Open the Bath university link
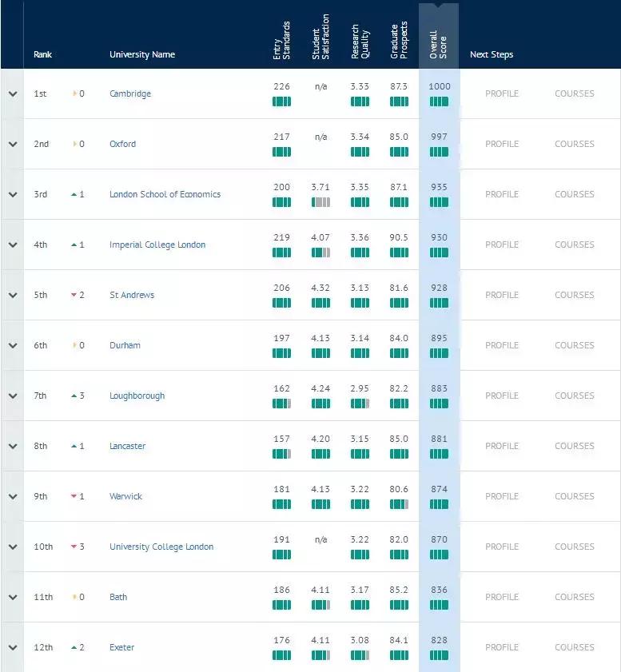 (118, 597)
